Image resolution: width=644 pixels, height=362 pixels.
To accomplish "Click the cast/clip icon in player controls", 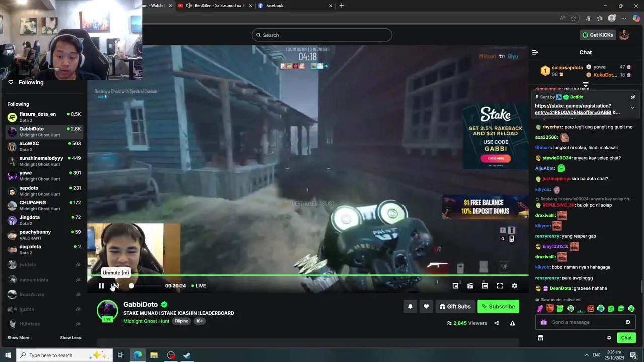I will (x=470, y=286).
